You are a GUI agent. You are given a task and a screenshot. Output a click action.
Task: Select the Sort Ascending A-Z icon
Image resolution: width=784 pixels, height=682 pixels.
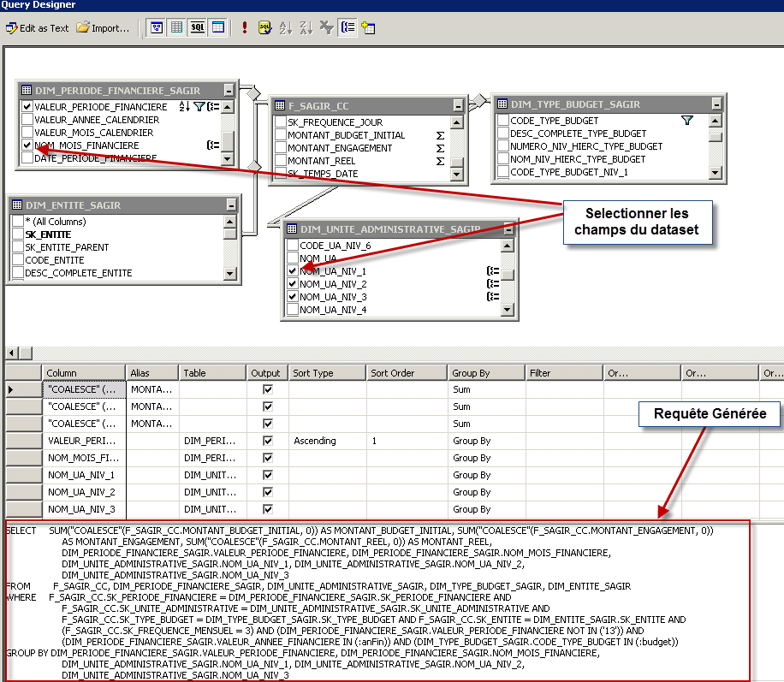[x=285, y=27]
